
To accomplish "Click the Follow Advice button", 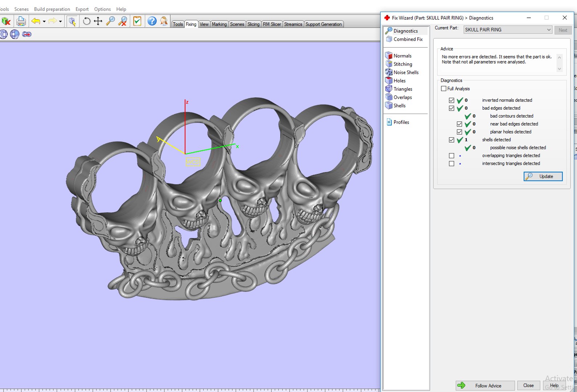I will point(485,385).
